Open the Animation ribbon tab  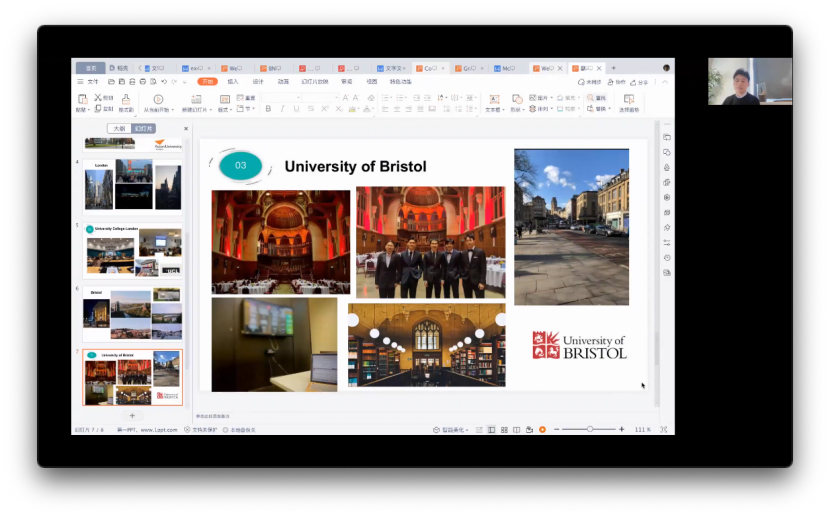point(283,81)
